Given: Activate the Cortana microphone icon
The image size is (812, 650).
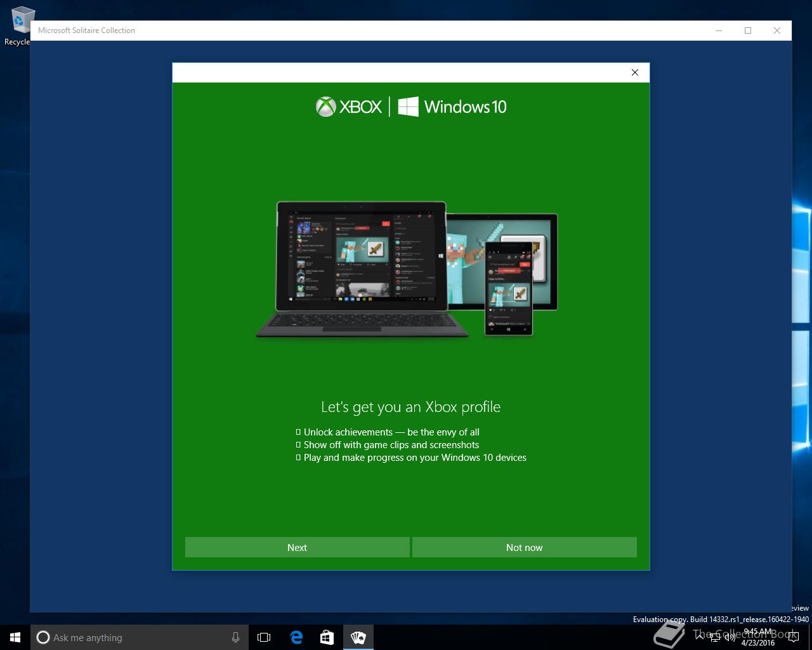Looking at the screenshot, I should (235, 637).
